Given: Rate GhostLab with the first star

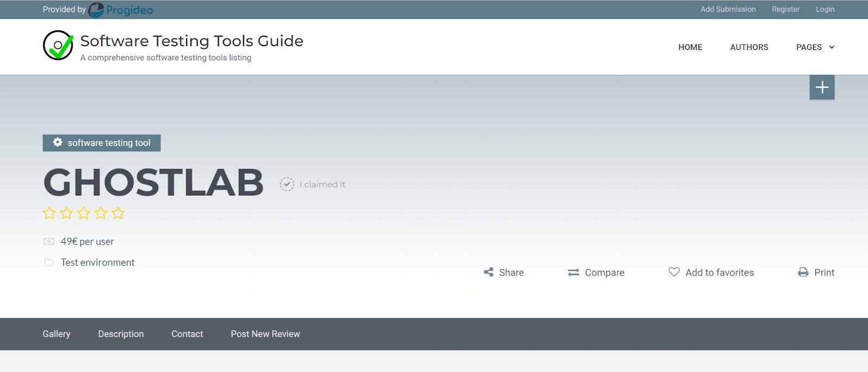Looking at the screenshot, I should click(x=49, y=213).
